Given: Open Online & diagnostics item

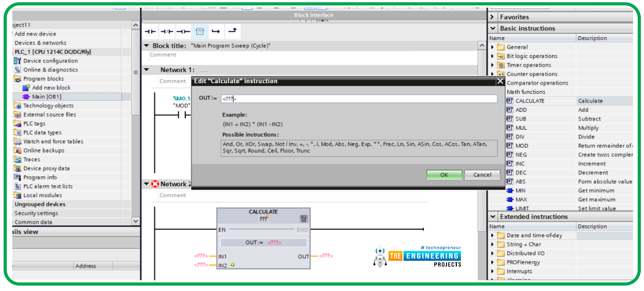Looking at the screenshot, I should coord(51,70).
